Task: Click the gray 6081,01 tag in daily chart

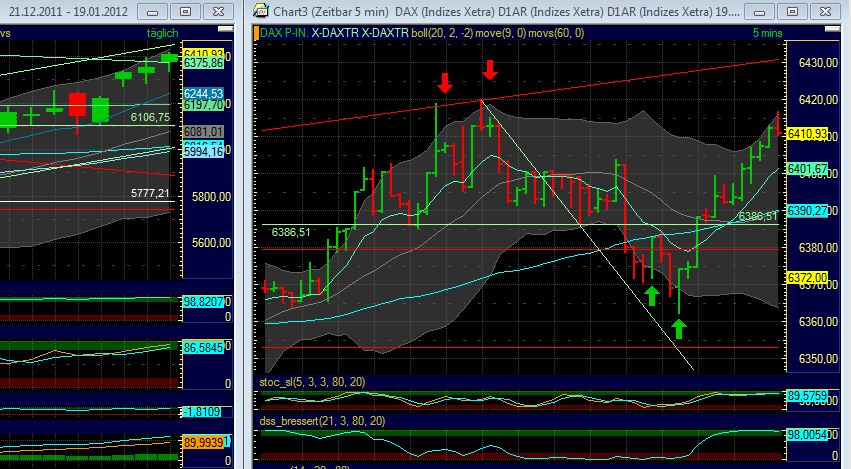Action: [204, 132]
